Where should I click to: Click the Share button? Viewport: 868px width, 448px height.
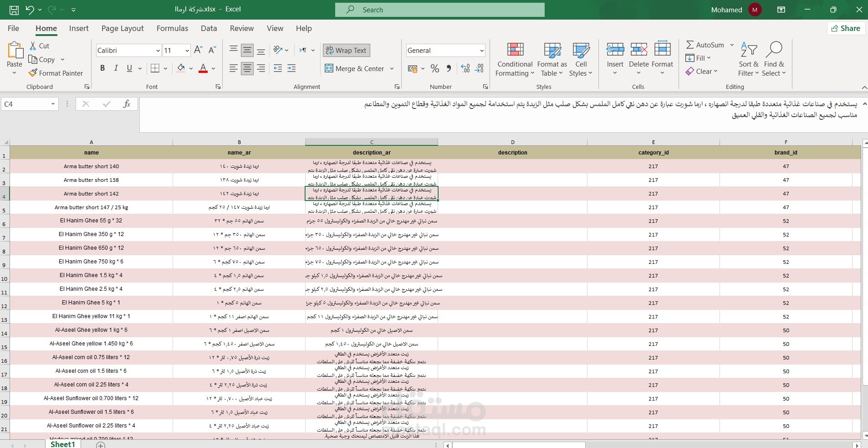(x=846, y=28)
